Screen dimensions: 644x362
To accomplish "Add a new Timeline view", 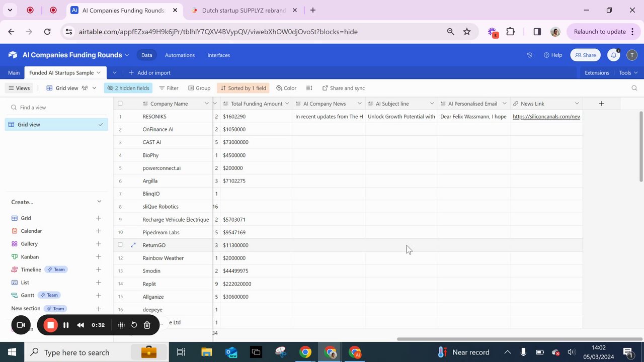I will click(99, 269).
